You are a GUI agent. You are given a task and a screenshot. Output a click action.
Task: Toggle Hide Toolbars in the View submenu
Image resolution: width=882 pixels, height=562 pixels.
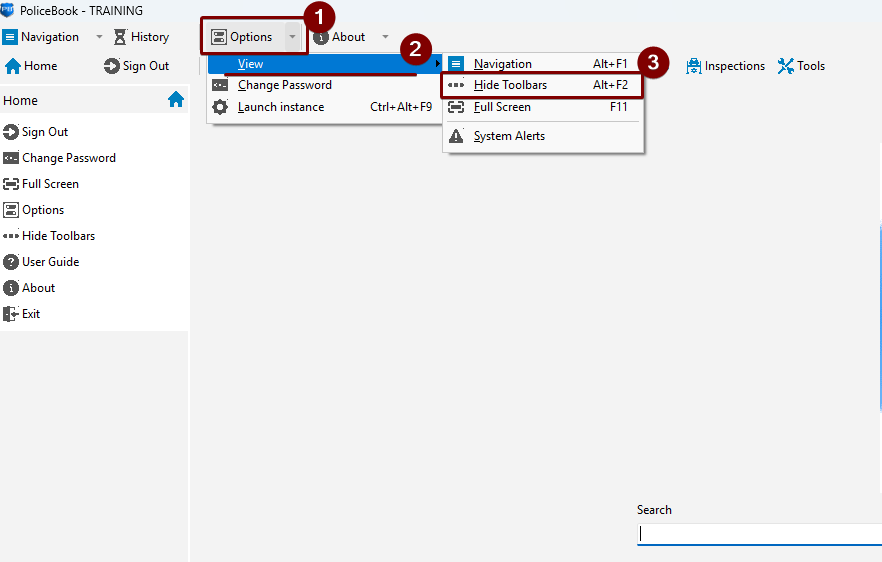pos(510,85)
